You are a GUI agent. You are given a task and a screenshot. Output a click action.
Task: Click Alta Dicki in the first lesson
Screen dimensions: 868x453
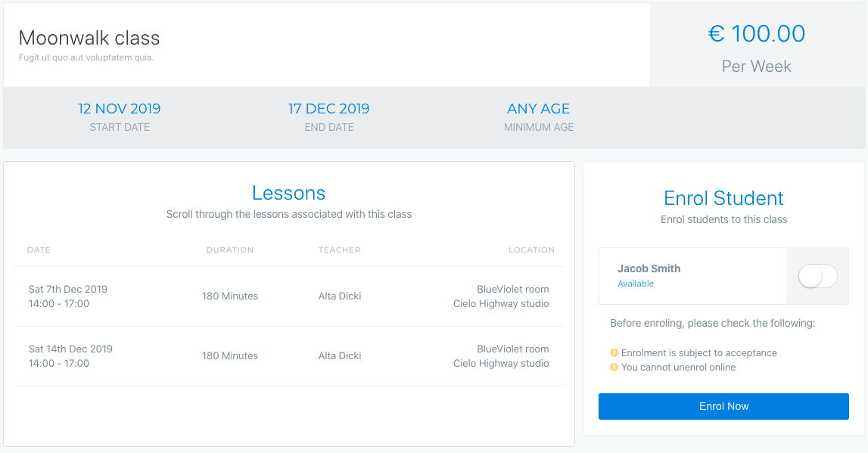[x=339, y=296]
